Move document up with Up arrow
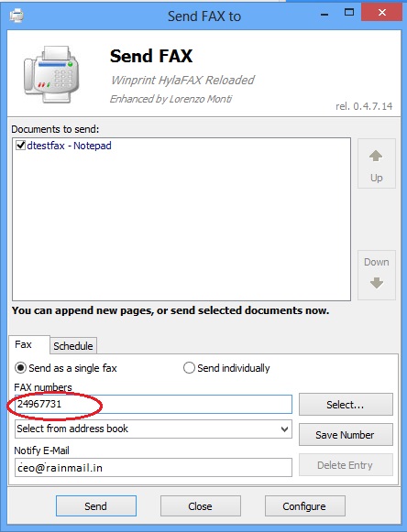Screen dimensions: 407x532 [x=377, y=164]
